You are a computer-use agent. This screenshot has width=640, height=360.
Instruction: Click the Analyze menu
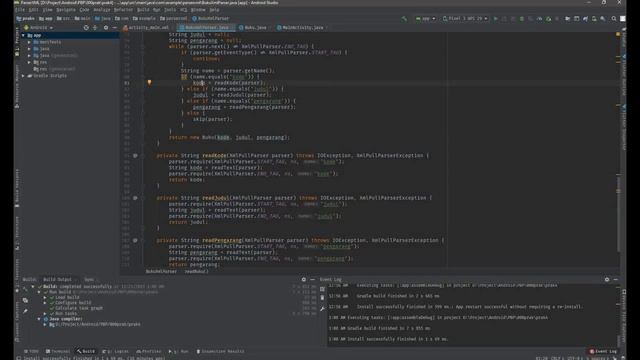pos(102,10)
